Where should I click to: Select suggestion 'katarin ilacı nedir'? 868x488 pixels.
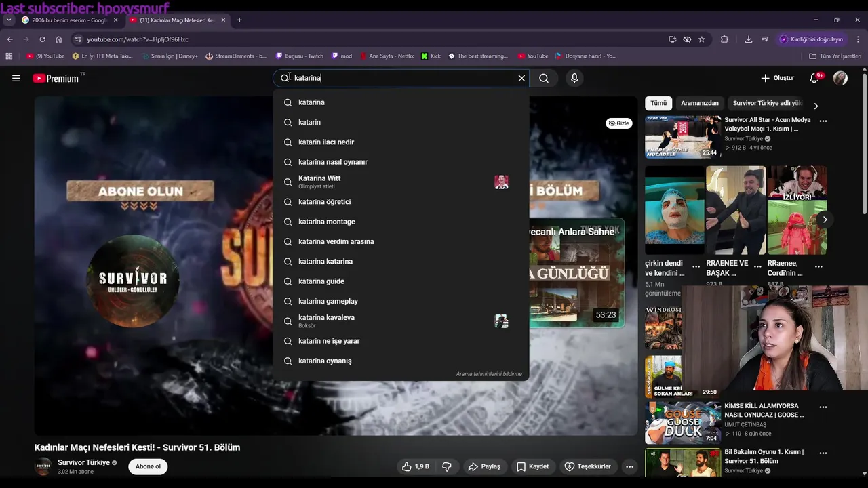tap(401, 142)
